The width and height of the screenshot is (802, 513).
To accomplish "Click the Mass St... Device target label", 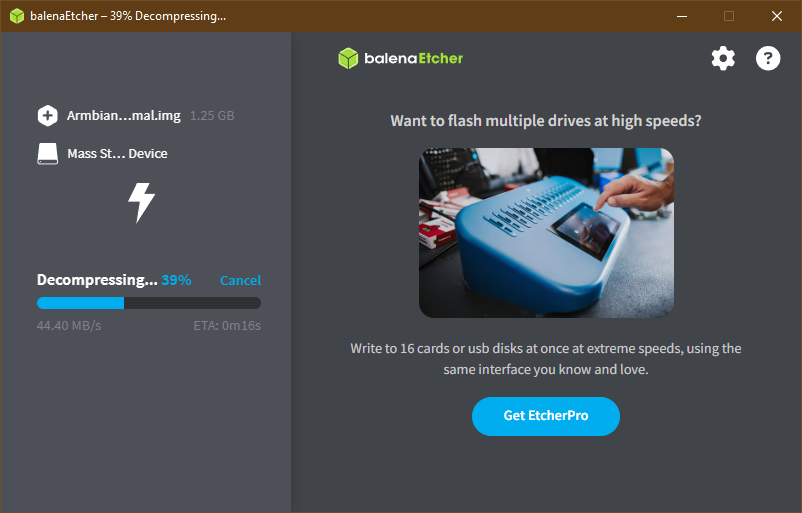I will coord(118,153).
